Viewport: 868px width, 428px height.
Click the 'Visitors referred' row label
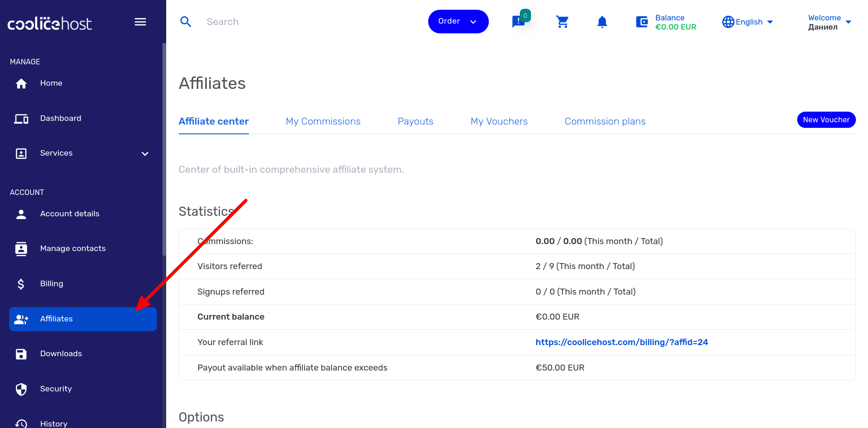(x=230, y=266)
